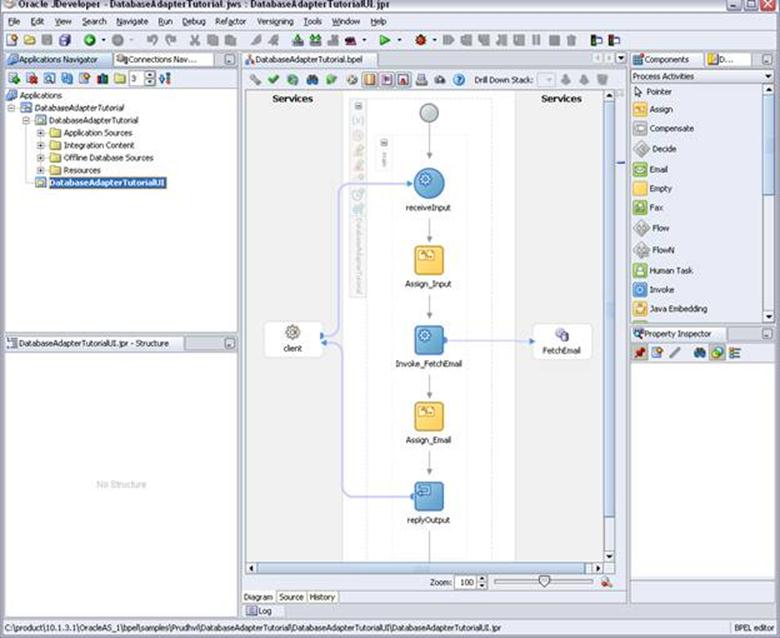Screen dimensions: 780x638
Task: Pick the Compensate activity in palette
Action: [x=663, y=128]
